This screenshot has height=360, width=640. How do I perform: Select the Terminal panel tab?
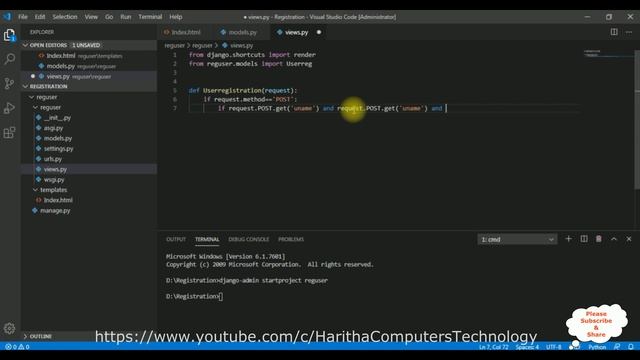[x=207, y=239]
